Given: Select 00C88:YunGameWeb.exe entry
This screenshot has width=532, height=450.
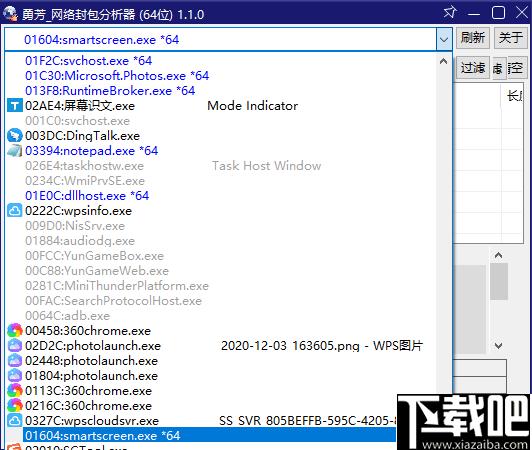Looking at the screenshot, I should pyautogui.click(x=221, y=270).
